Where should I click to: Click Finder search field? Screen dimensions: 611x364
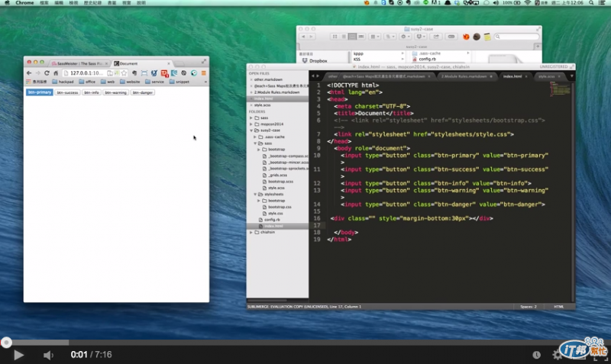517,37
